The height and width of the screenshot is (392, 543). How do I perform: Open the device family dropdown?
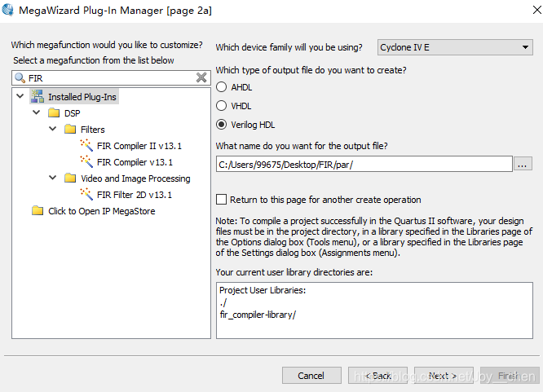tap(455, 47)
